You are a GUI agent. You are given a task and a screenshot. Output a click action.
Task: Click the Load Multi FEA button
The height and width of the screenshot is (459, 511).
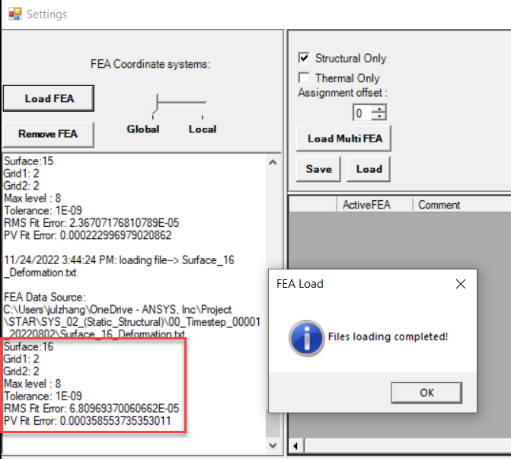coord(344,138)
